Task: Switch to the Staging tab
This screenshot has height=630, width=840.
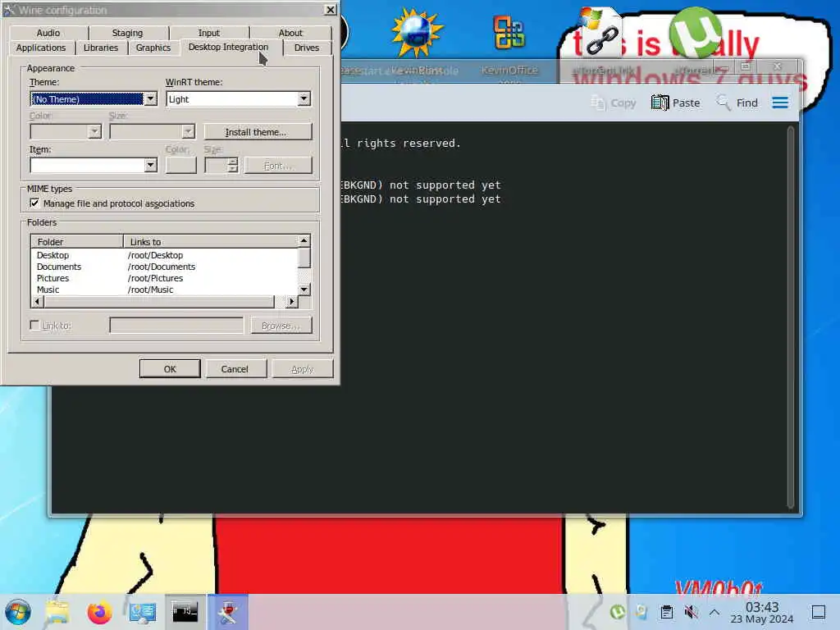Action: (127, 33)
